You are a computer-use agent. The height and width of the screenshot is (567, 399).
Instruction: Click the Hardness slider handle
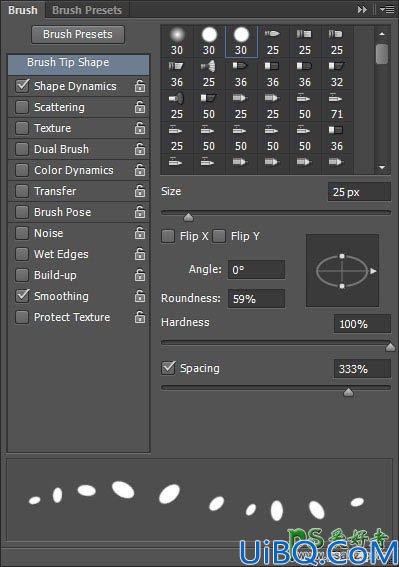[x=390, y=347]
